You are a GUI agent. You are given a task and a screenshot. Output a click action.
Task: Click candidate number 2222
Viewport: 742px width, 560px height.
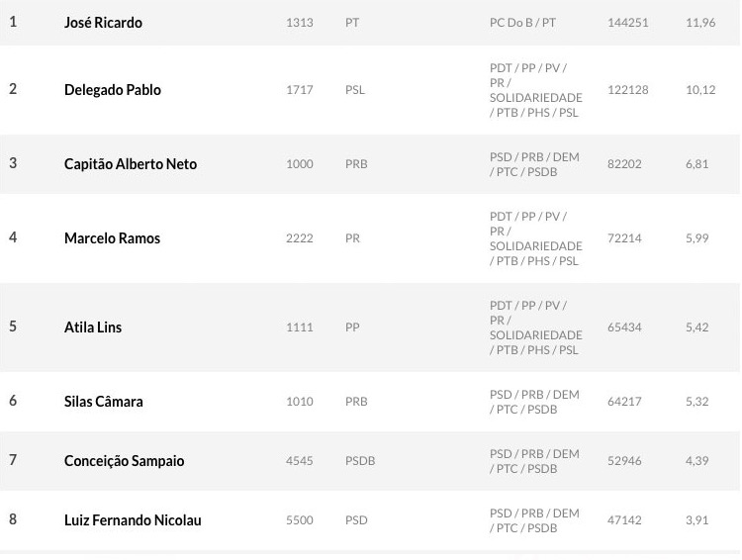coord(299,238)
